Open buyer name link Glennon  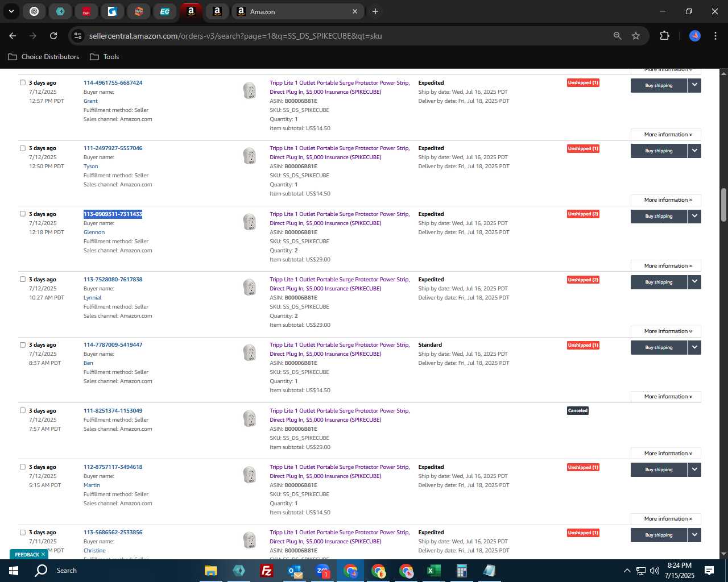coord(94,232)
